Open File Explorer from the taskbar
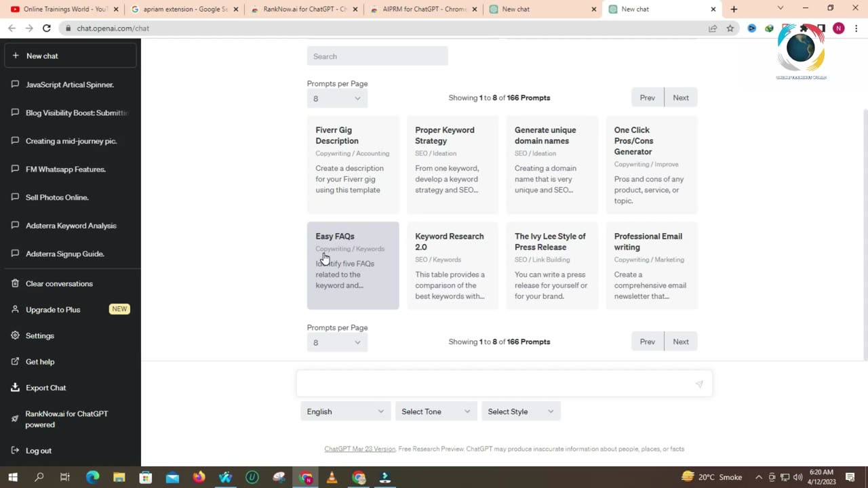The image size is (868, 488). (x=119, y=477)
